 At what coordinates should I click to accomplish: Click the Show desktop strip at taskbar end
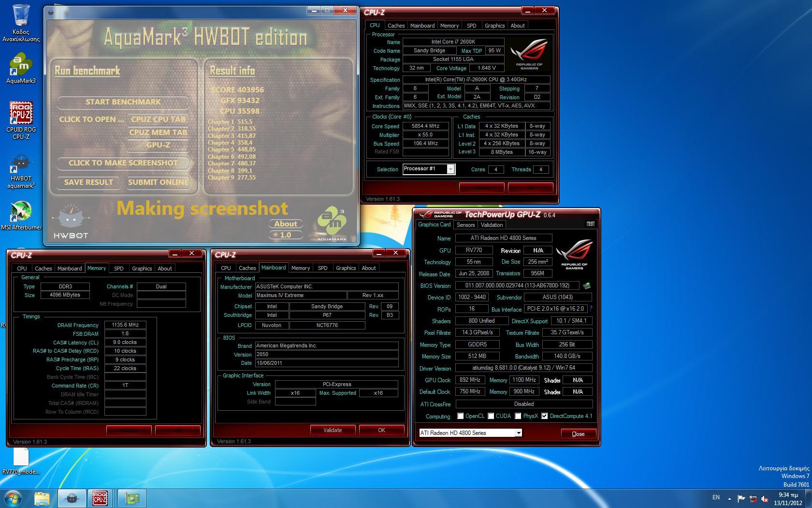tap(809, 498)
